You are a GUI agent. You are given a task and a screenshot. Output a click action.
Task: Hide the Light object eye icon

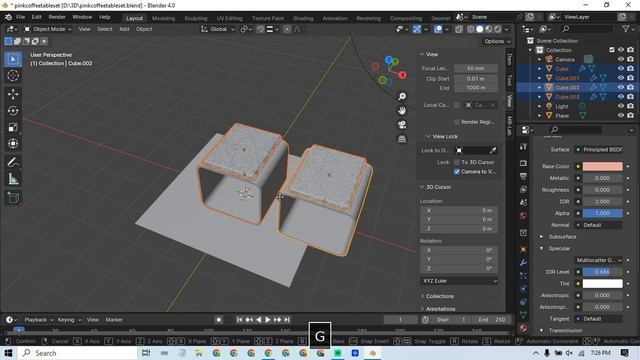point(621,106)
